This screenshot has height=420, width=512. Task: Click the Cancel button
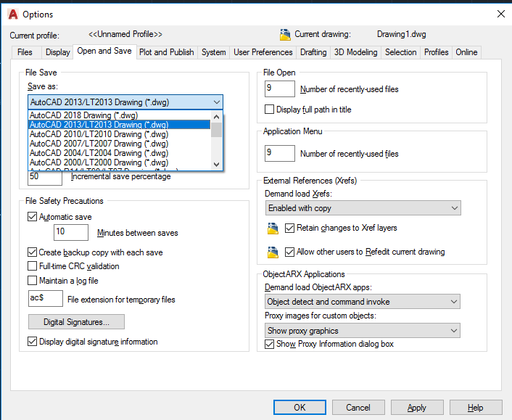tap(358, 407)
